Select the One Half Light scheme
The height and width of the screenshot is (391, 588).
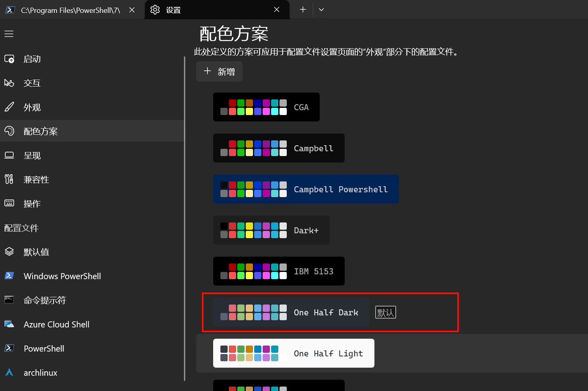coord(294,353)
